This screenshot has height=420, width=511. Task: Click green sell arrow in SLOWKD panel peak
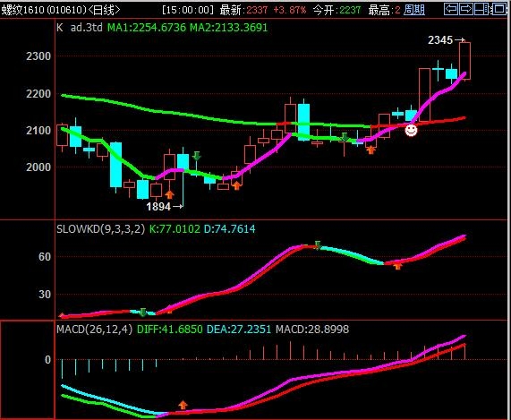click(318, 245)
